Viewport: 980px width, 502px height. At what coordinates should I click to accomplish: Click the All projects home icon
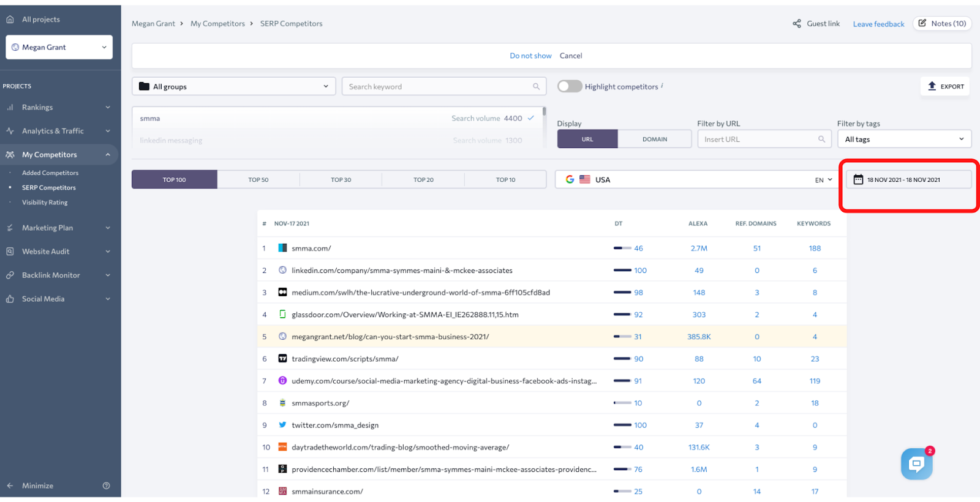10,20
